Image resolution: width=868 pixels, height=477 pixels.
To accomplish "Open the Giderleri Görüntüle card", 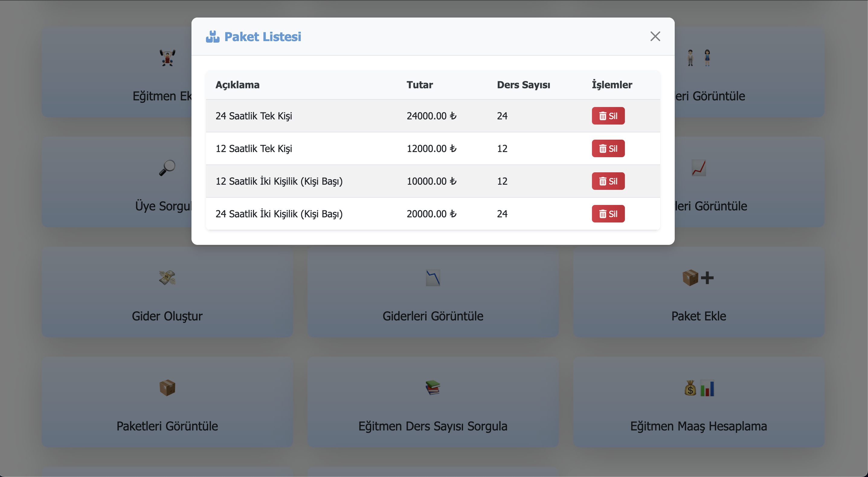I will tap(433, 292).
